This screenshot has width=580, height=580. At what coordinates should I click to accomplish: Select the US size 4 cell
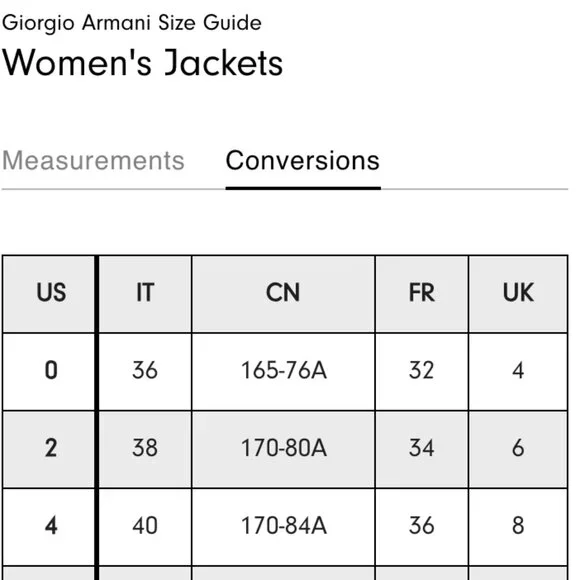click(49, 527)
